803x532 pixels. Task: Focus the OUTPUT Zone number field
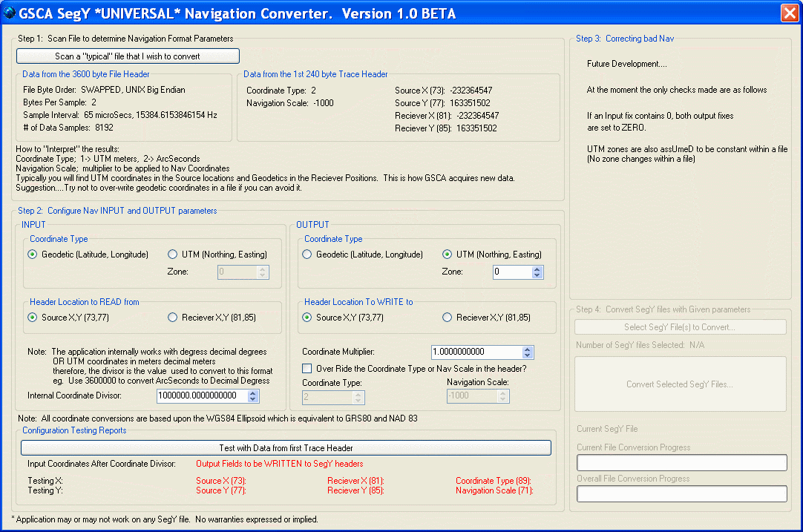coord(513,272)
